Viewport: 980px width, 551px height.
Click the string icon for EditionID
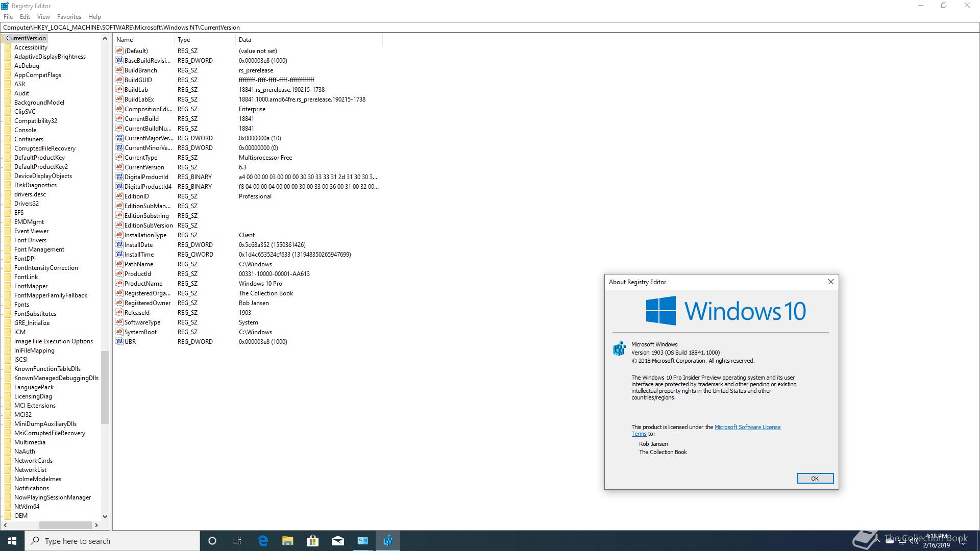(119, 196)
